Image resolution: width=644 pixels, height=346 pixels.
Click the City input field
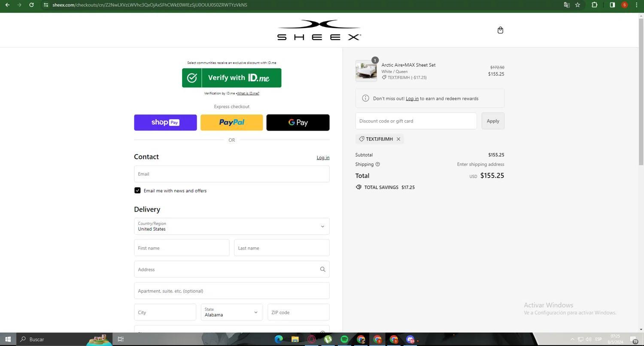click(x=165, y=312)
